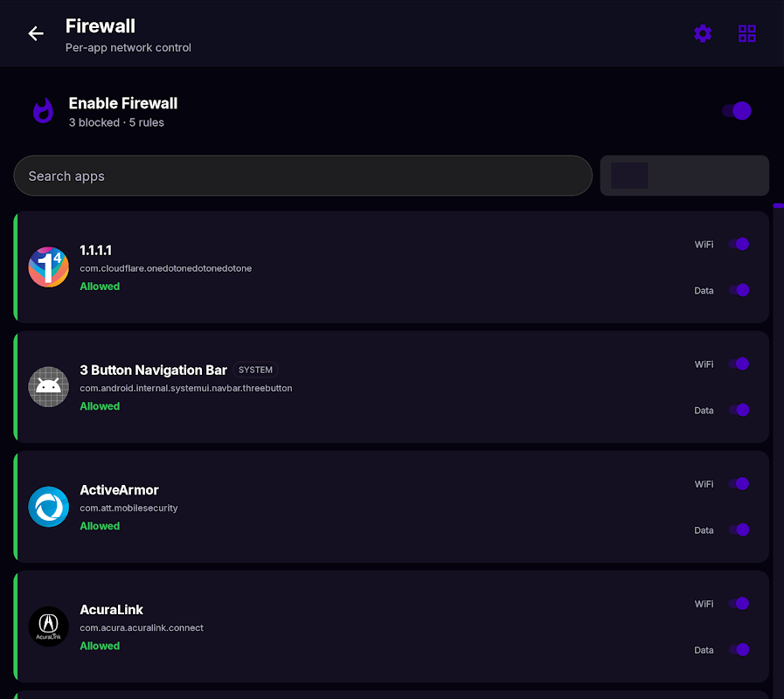The width and height of the screenshot is (784, 699).
Task: Click the 1.1.1.1 Cloudflare app icon
Action: click(x=48, y=267)
